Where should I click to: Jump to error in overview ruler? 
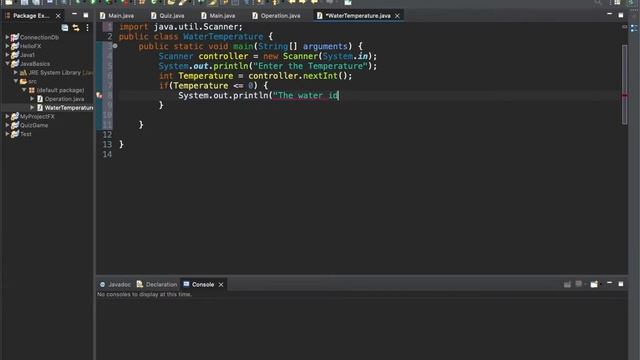(625, 96)
